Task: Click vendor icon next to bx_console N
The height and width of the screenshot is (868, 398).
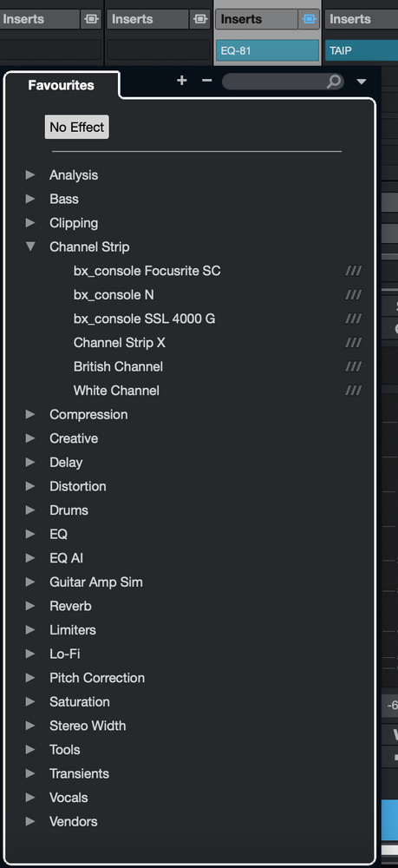Action: 353,295
